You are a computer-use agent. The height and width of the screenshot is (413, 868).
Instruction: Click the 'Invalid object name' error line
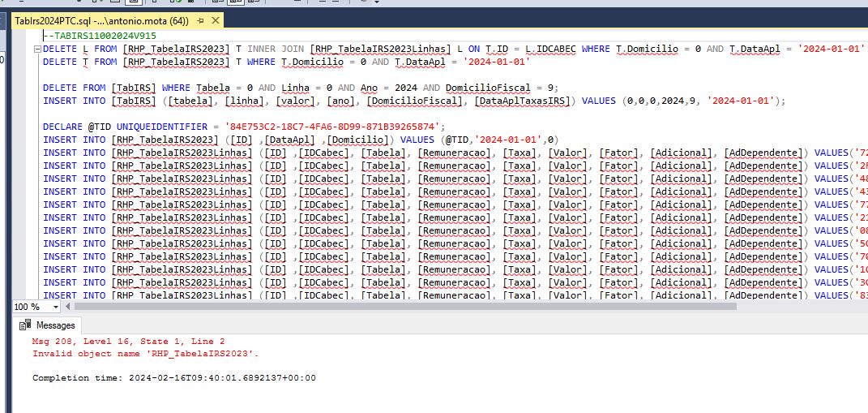146,354
